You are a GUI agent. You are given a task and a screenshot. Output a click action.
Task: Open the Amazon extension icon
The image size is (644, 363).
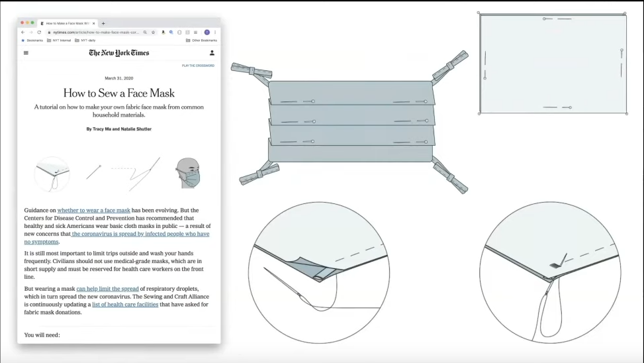click(x=163, y=32)
